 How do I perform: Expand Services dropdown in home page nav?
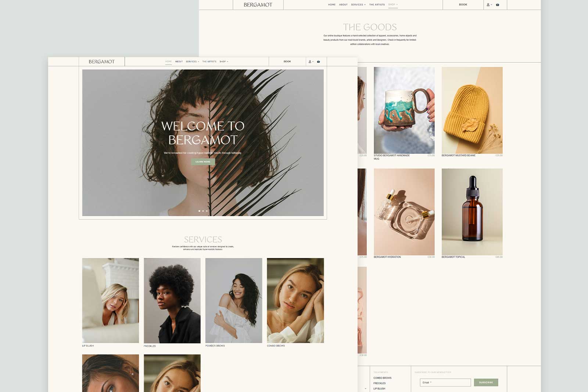pyautogui.click(x=192, y=62)
